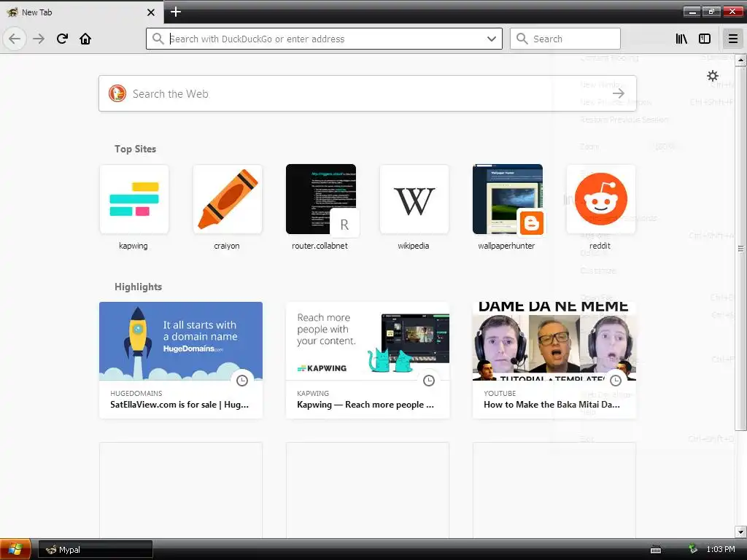The image size is (747, 560).
Task: Click history clock icon on Kapwing card
Action: [429, 380]
